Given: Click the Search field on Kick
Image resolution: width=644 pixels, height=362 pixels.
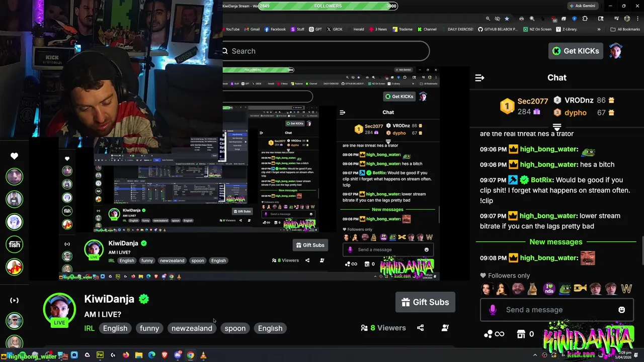Looking at the screenshot, I should (326, 51).
